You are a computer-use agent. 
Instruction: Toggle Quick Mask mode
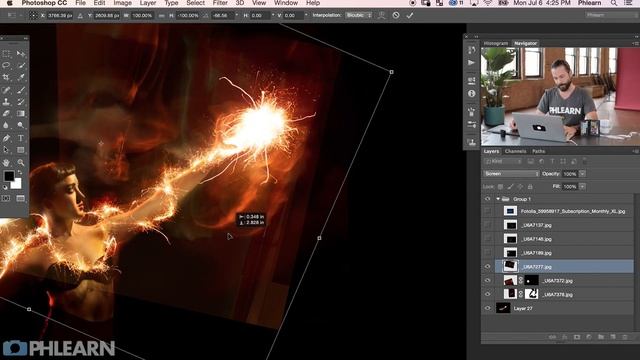coord(6,198)
